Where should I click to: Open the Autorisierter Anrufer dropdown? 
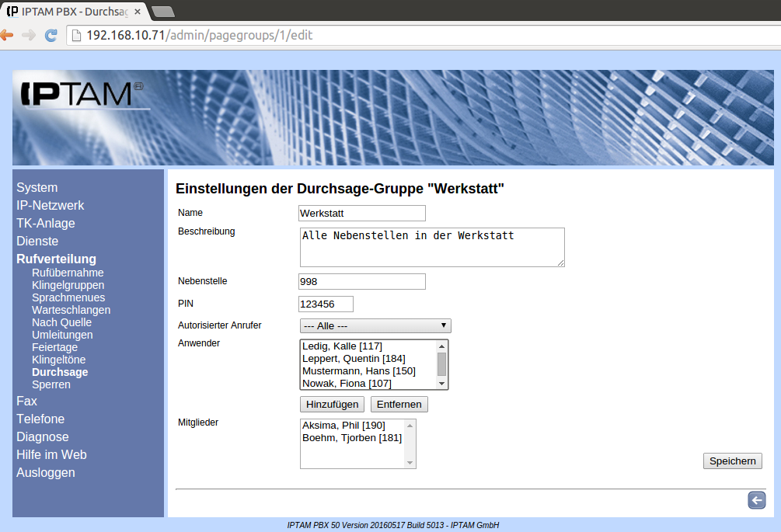click(375, 326)
